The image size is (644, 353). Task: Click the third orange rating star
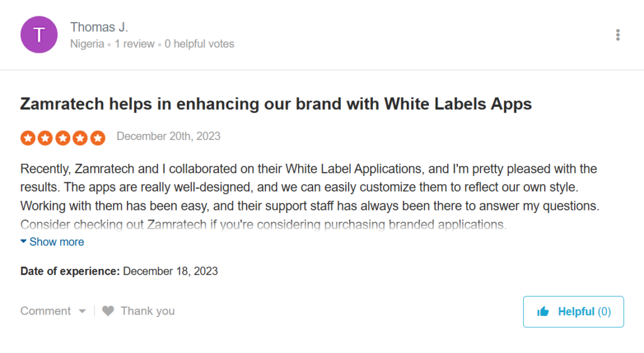point(63,138)
